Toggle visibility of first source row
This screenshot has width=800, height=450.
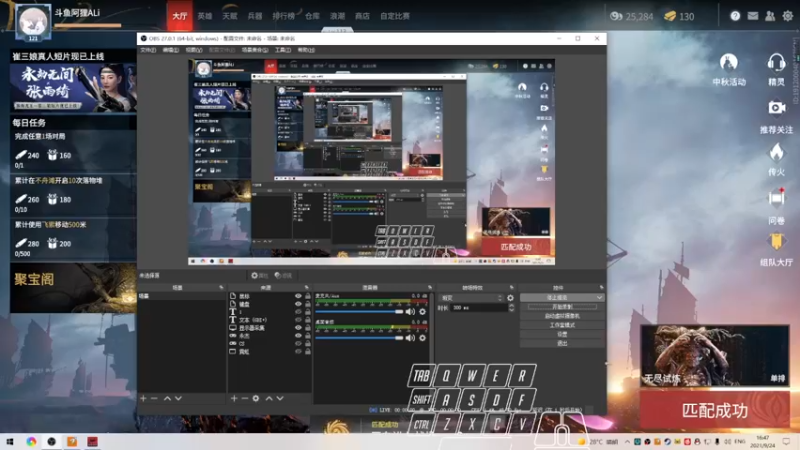click(x=298, y=296)
